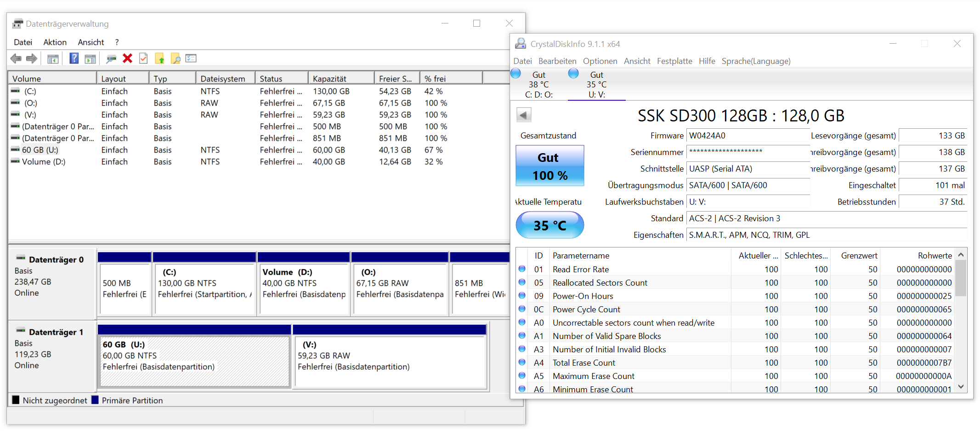The width and height of the screenshot is (980, 442).
Task: Click the Gut 100 % health status button
Action: pyautogui.click(x=549, y=166)
